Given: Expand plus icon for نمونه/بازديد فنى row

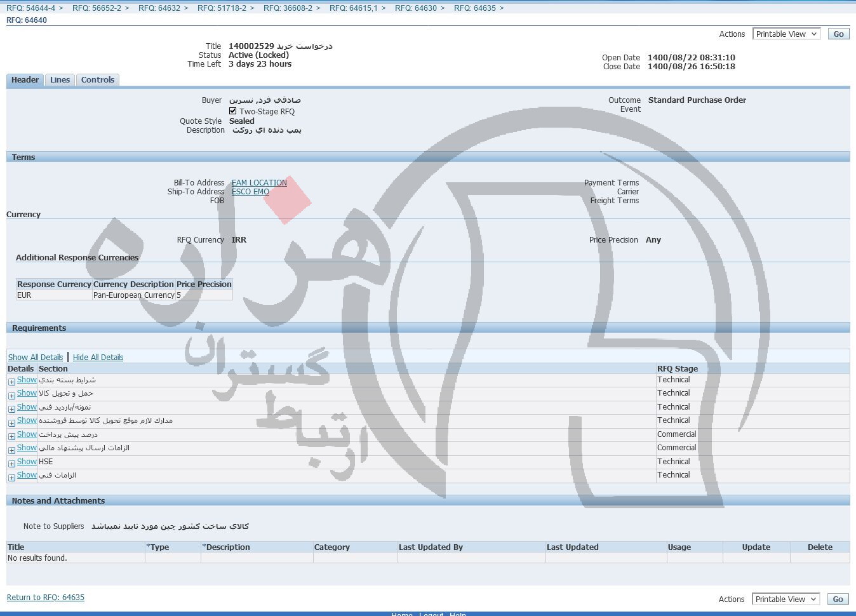Looking at the screenshot, I should [11, 409].
